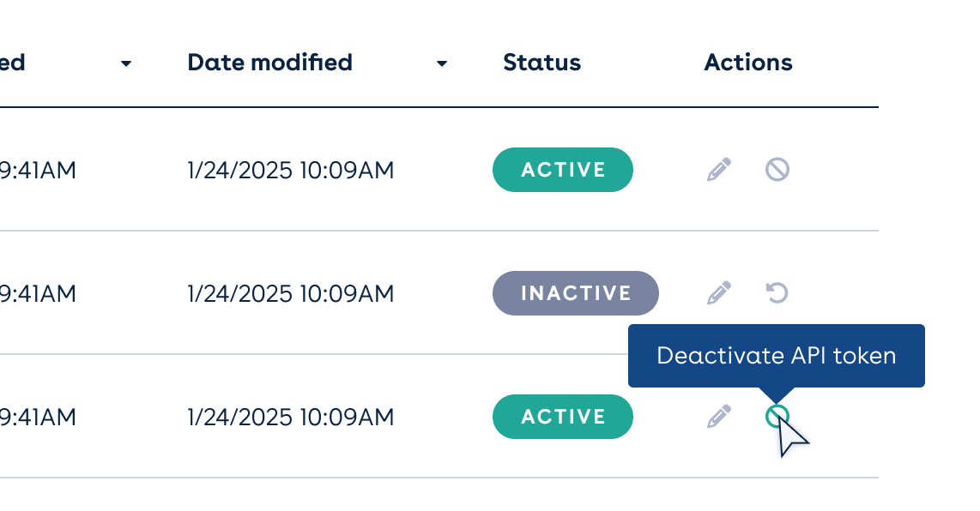Click the green highlighted deactivate icon

[777, 416]
